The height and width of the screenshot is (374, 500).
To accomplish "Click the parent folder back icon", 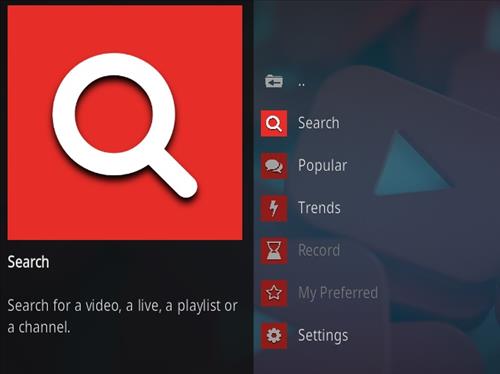I will (x=274, y=81).
